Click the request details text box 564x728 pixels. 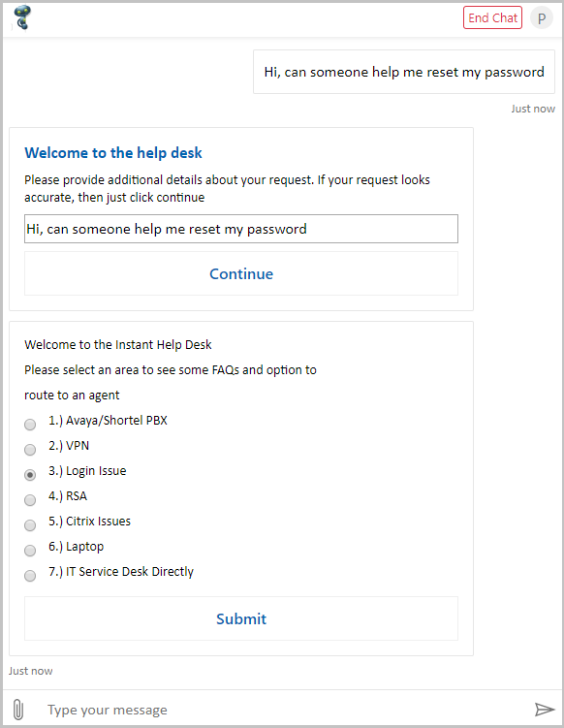click(x=241, y=229)
